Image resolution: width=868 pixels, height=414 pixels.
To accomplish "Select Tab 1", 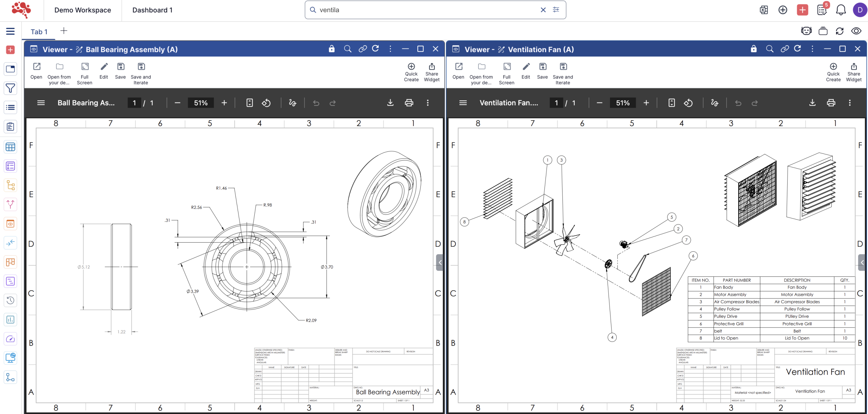I will (39, 32).
